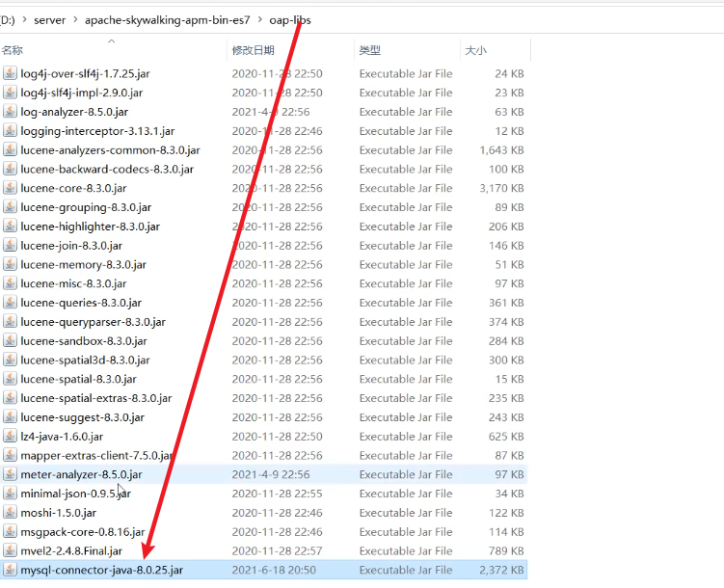Select the msgpack-core-0.8.16.jar icon
Viewport: 724px width, 588px height.
pyautogui.click(x=10, y=532)
